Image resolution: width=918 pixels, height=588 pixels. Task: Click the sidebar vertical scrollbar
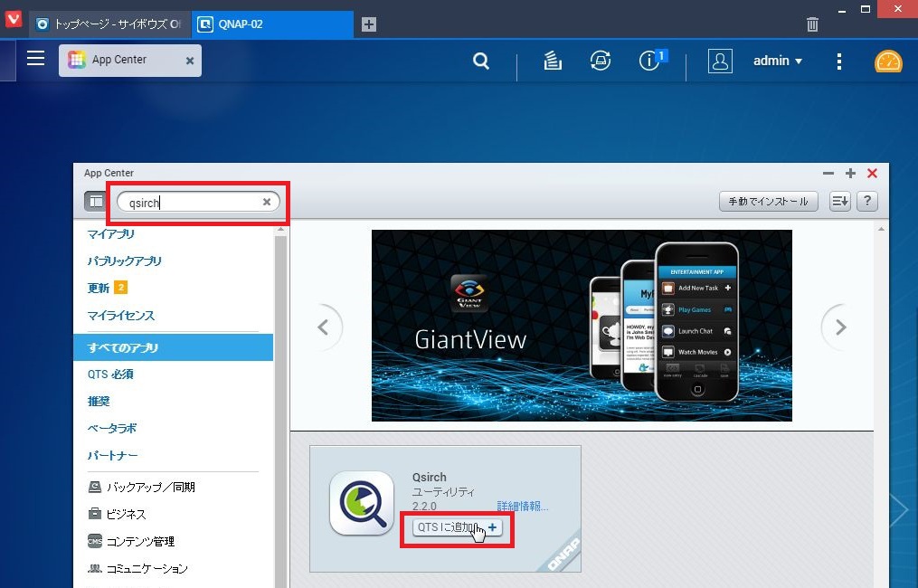coord(280,407)
